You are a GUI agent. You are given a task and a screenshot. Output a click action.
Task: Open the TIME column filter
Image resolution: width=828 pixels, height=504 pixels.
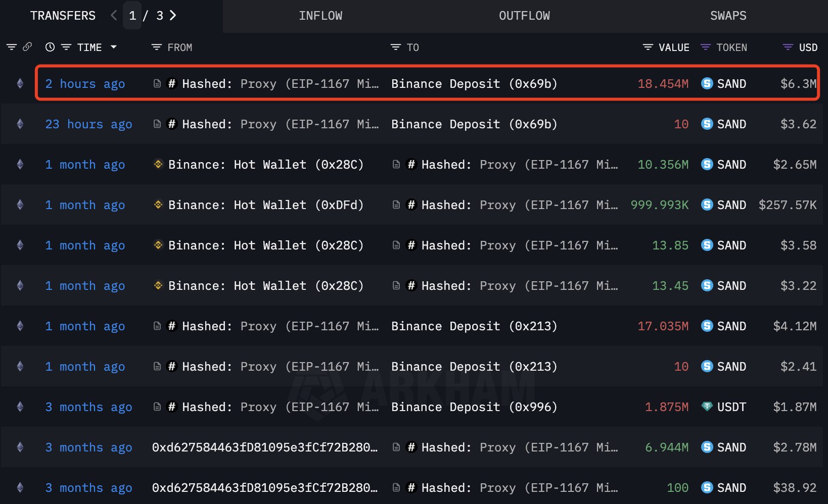66,47
